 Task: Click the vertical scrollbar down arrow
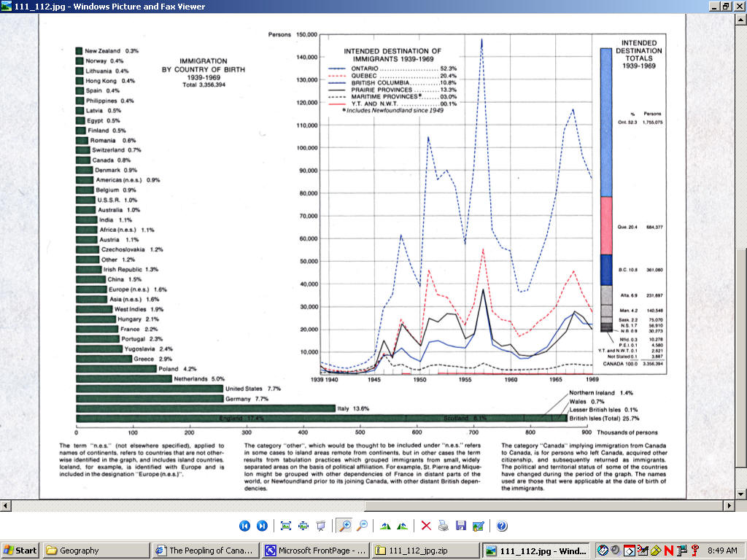click(740, 493)
